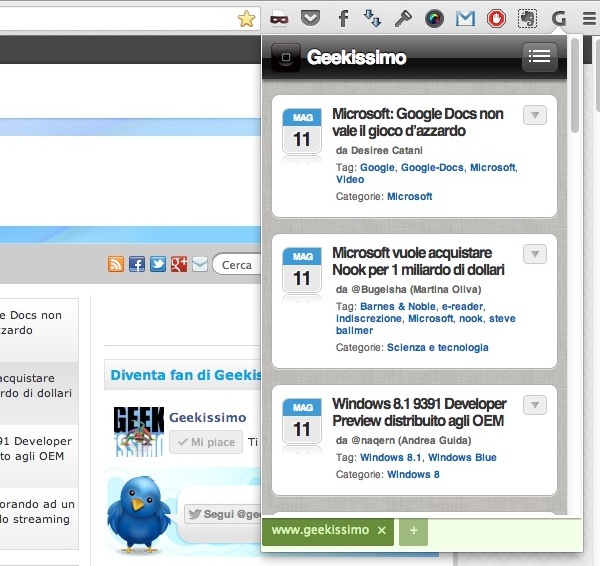This screenshot has width=600, height=566.
Task: Open the Geekissimo Facebook page link
Action: pyautogui.click(x=207, y=417)
